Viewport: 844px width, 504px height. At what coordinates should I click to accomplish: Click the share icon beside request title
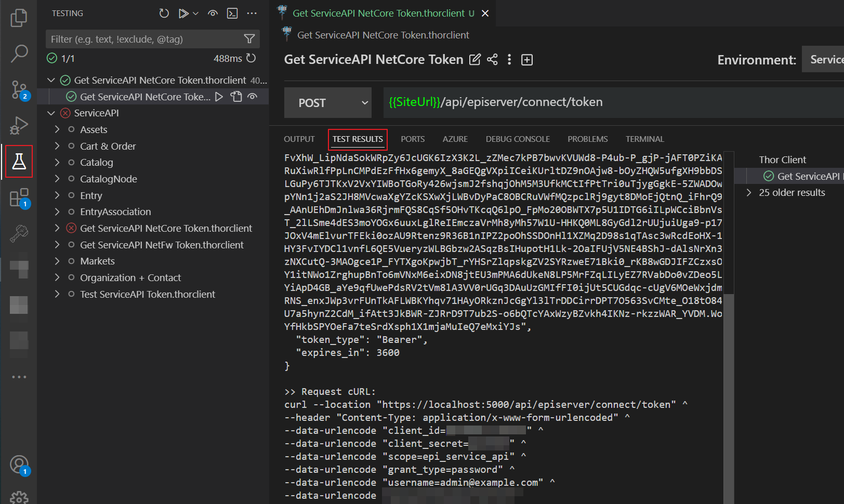[x=492, y=60]
